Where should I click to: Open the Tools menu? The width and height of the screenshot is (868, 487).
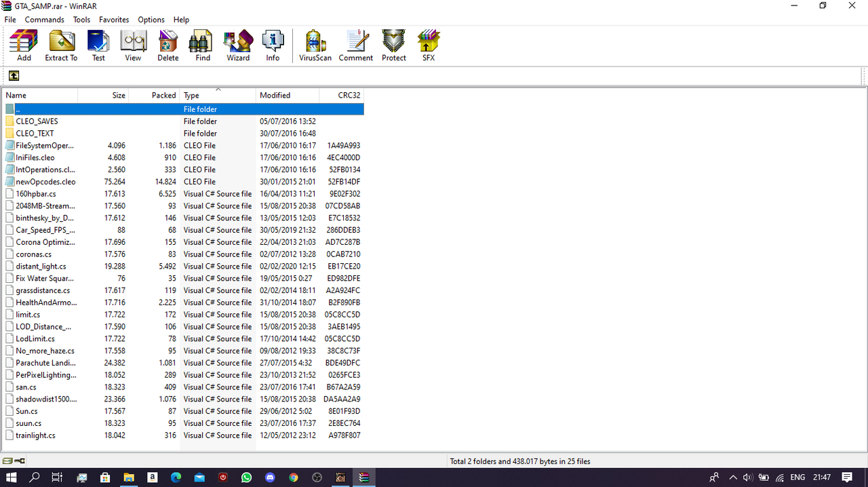(x=81, y=20)
